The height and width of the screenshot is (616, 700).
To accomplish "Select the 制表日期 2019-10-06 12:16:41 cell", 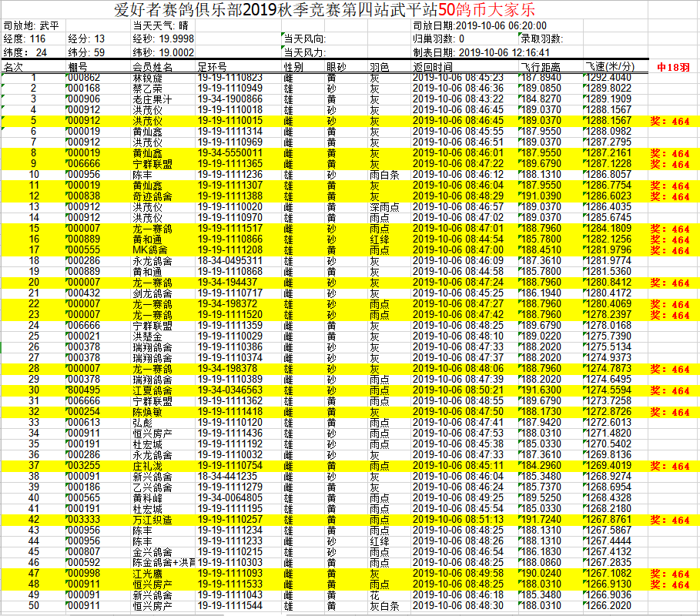I will coord(481,52).
